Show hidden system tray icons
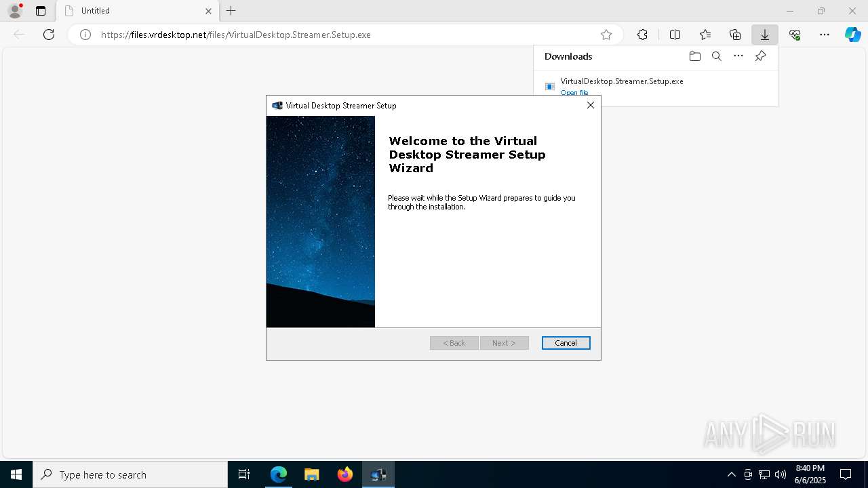Screen dimensions: 868x488 coord(731,474)
